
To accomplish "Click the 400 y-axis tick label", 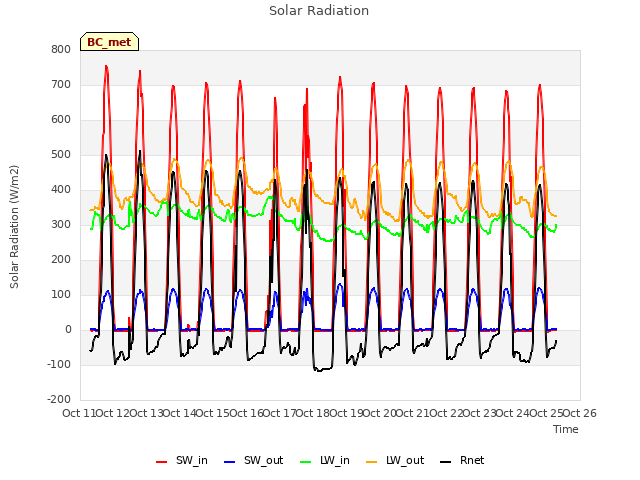I will [61, 190].
